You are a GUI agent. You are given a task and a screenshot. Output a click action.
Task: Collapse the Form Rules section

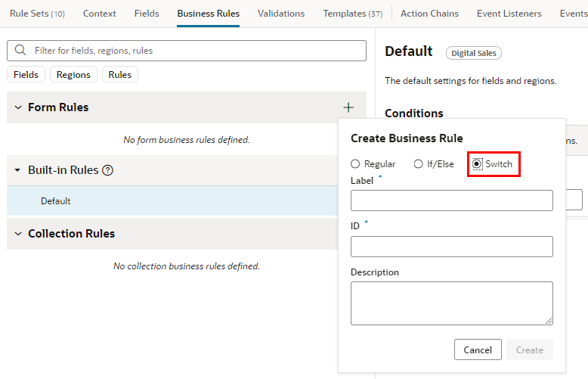click(18, 107)
